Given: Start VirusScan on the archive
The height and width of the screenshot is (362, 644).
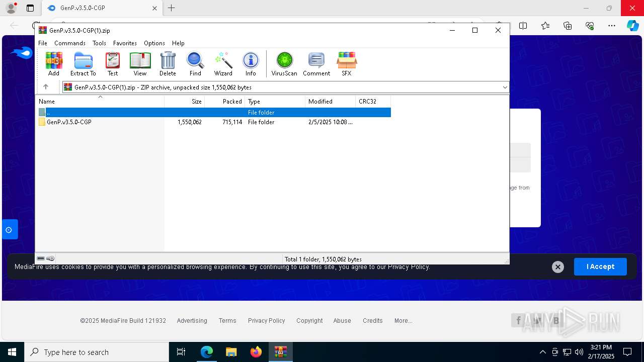Looking at the screenshot, I should 284,64.
